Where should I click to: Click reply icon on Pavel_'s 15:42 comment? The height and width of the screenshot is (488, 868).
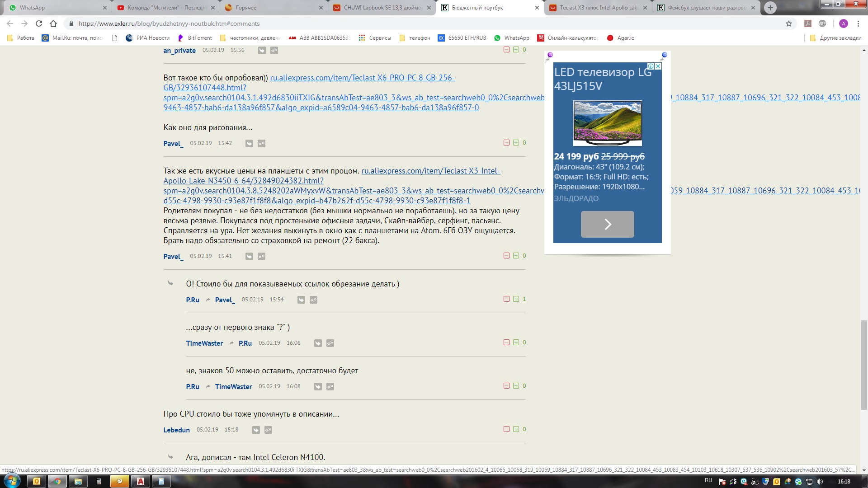pyautogui.click(x=249, y=143)
